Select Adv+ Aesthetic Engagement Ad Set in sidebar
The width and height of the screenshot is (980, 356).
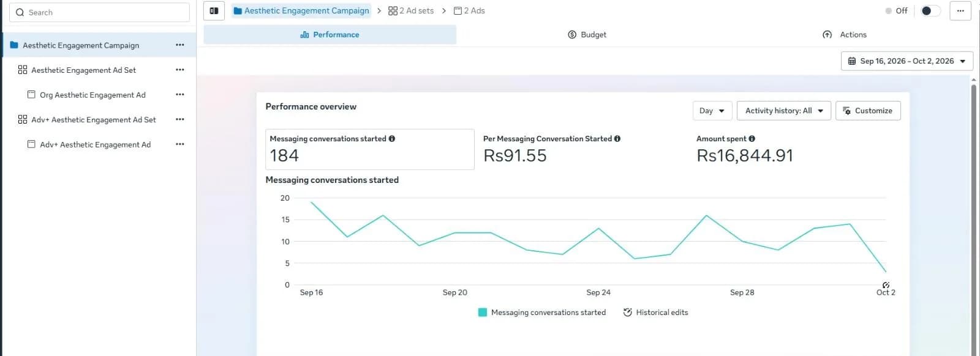pyautogui.click(x=94, y=120)
